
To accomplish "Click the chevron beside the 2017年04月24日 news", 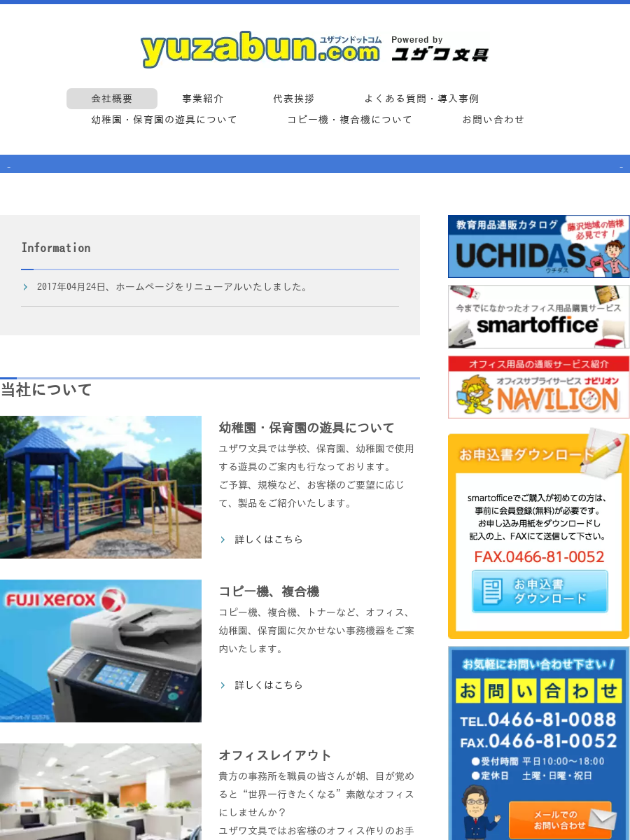I will [x=25, y=287].
